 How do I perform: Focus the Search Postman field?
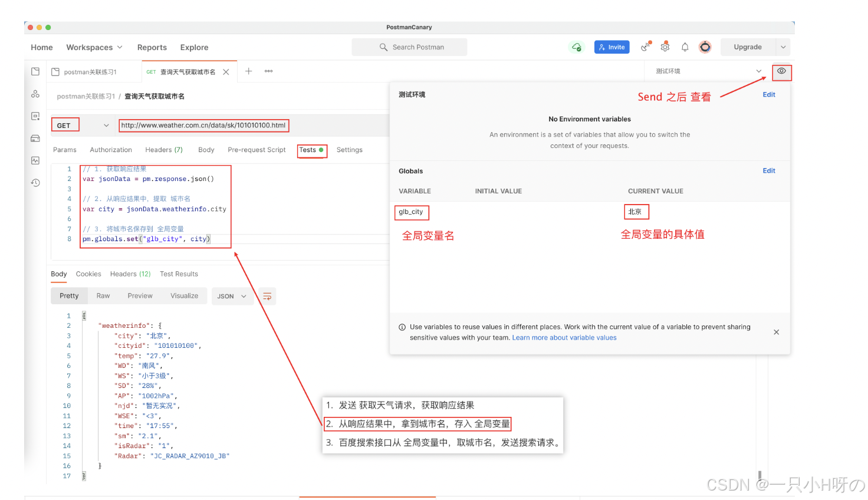click(409, 47)
